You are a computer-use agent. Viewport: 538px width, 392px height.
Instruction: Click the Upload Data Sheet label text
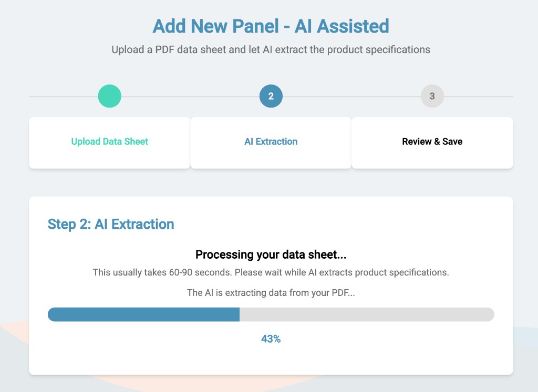click(x=109, y=142)
